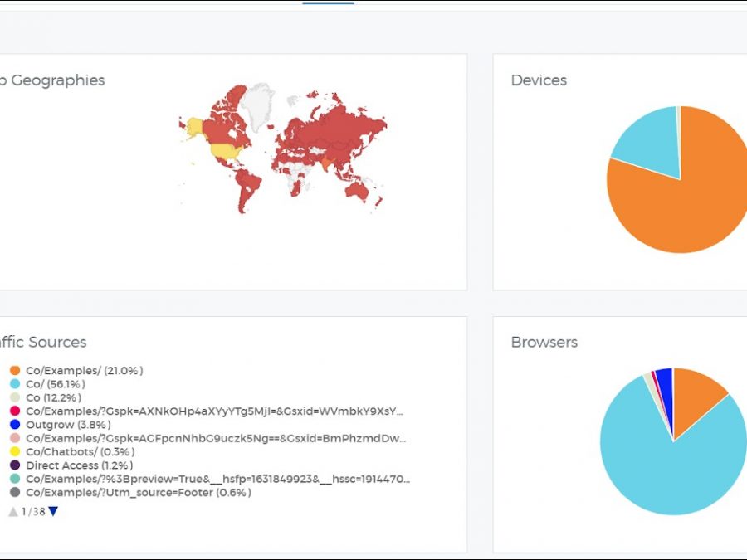The image size is (747, 560).
Task: Toggle the Co/Examples/ (21.0%) legend entry
Action: [84, 371]
